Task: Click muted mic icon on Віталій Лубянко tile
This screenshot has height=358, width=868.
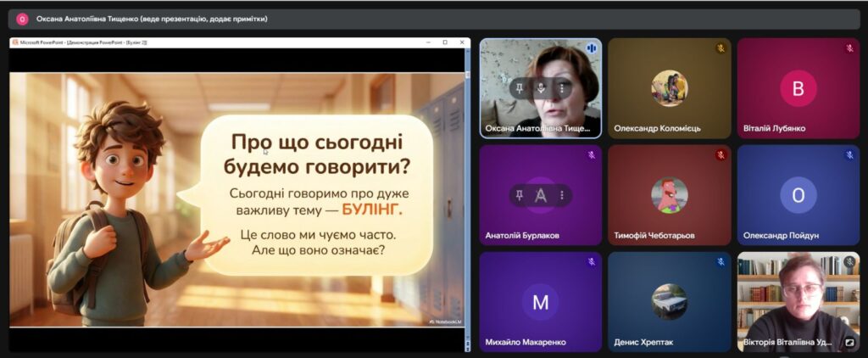Action: [x=849, y=48]
